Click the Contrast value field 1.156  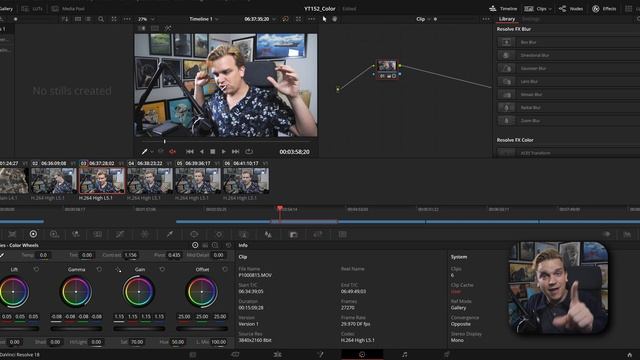coord(131,255)
